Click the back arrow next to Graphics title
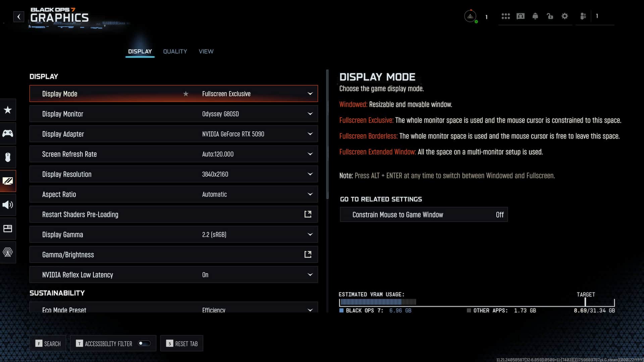 point(19,17)
